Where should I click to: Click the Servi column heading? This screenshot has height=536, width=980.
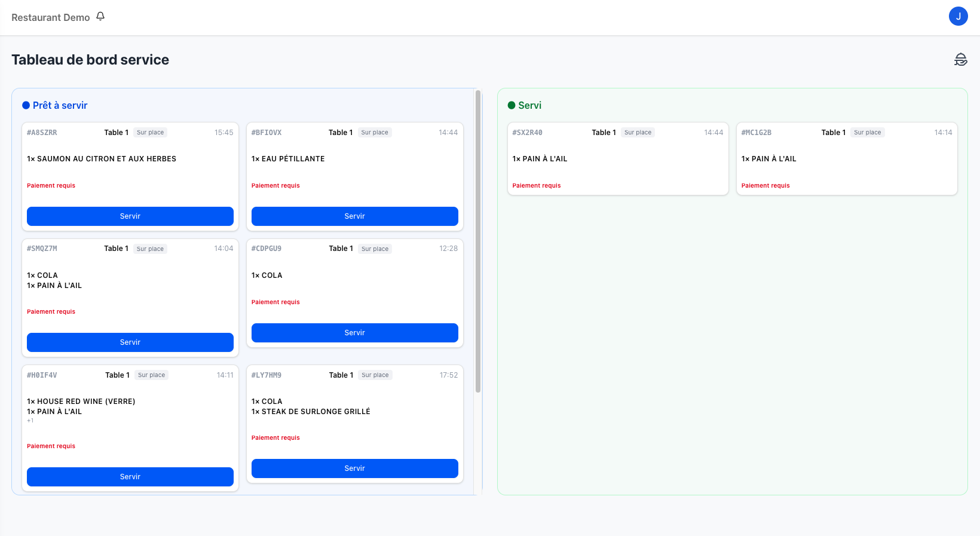pyautogui.click(x=525, y=105)
